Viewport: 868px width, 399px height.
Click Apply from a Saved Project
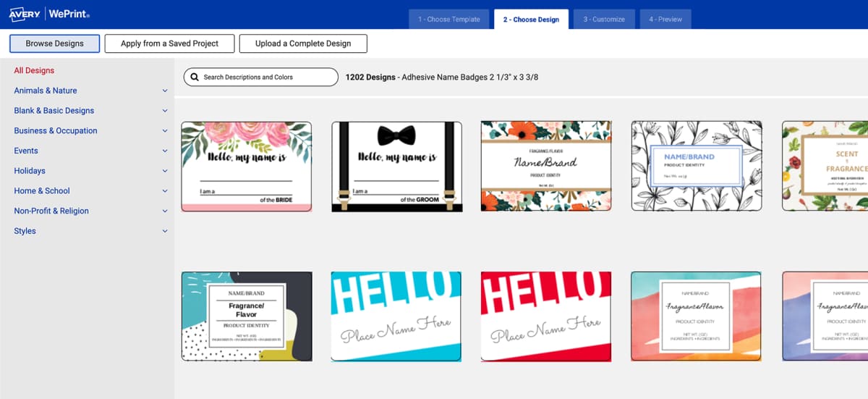(169, 43)
